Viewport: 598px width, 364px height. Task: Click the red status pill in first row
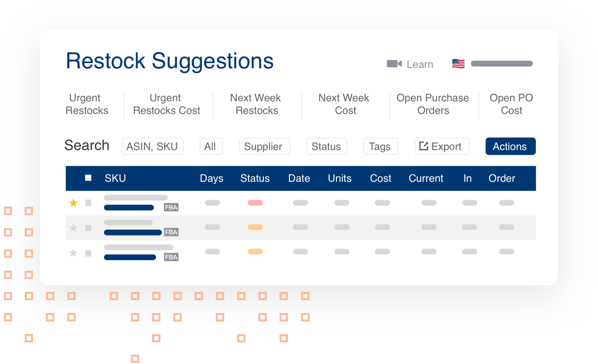tap(255, 203)
